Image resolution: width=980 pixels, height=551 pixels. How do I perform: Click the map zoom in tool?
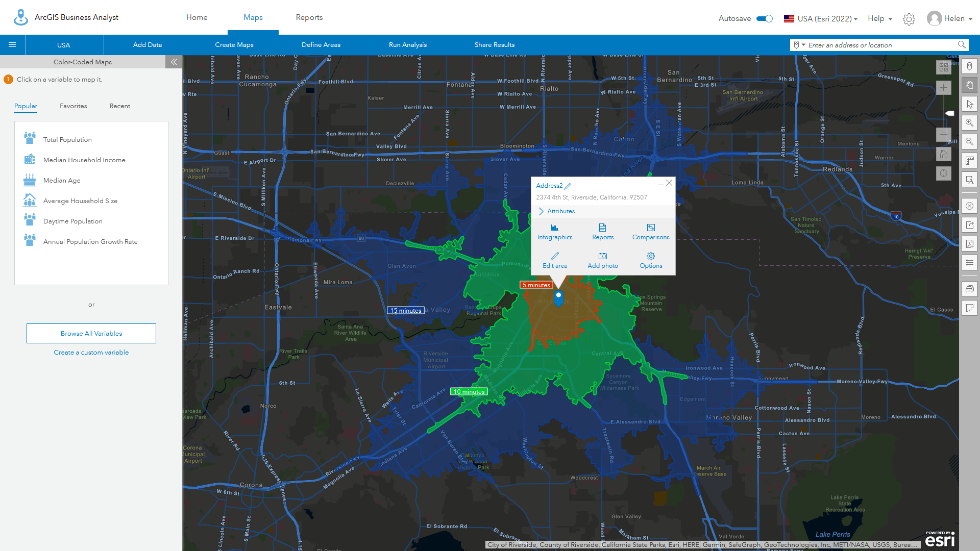click(x=970, y=122)
